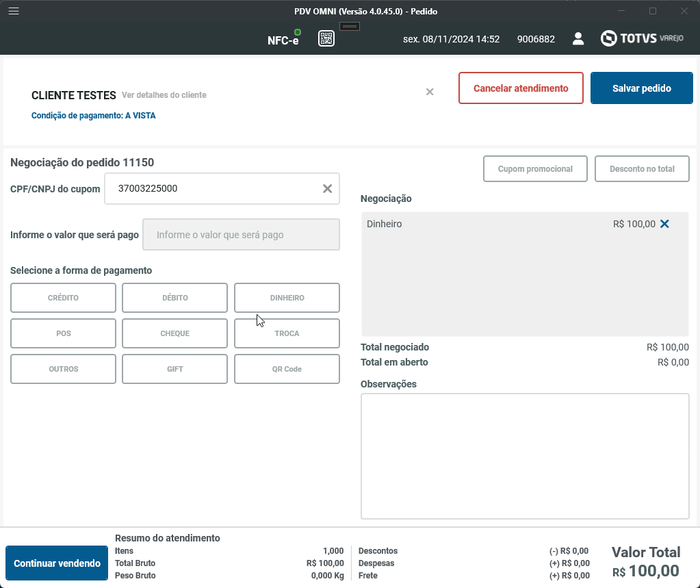700x588 pixels.
Task: Click the keyboard icon in header
Action: [350, 26]
